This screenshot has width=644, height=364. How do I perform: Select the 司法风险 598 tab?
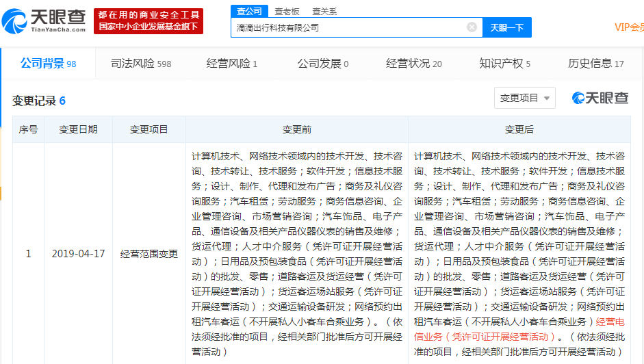[141, 63]
